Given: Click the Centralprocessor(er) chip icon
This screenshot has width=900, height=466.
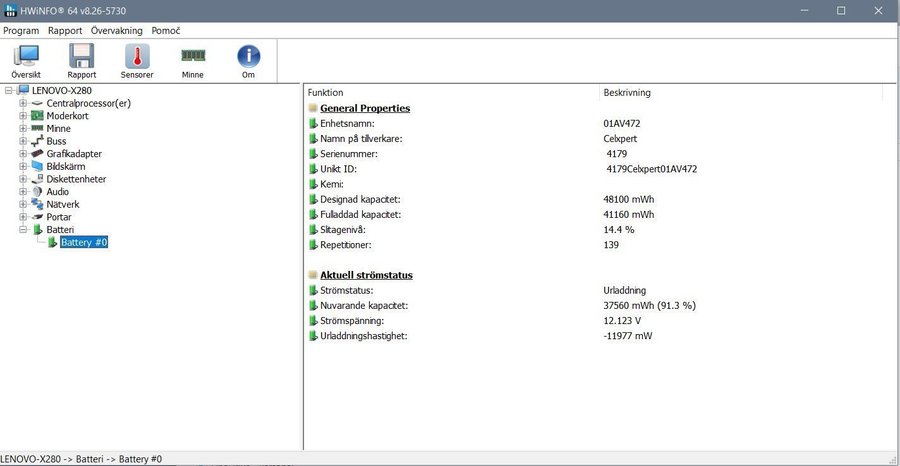Looking at the screenshot, I should click(37, 103).
